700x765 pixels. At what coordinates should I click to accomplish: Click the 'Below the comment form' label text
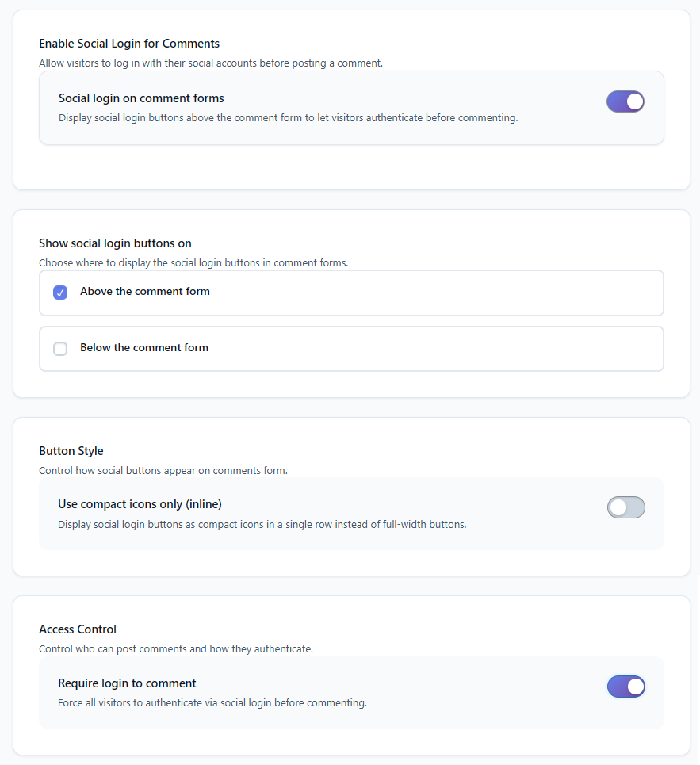click(x=144, y=348)
